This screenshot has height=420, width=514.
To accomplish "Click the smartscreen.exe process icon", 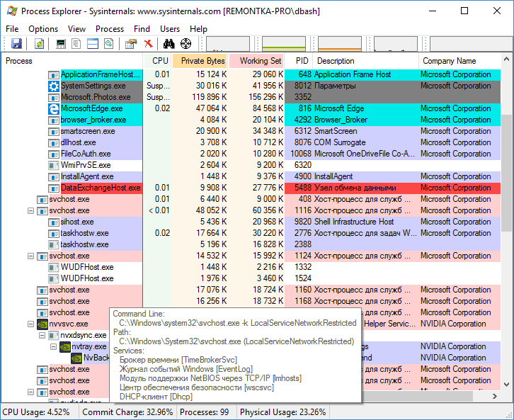I will (x=54, y=132).
